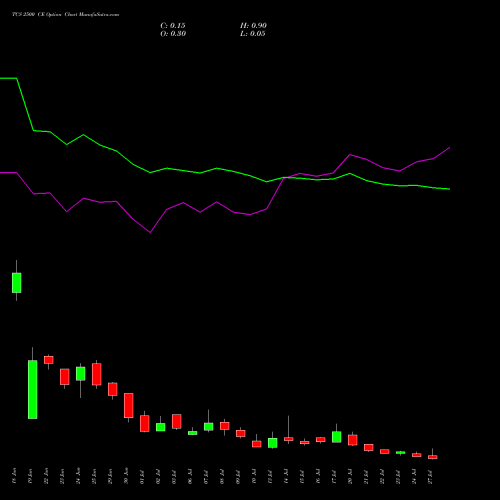This screenshot has height=500, width=500.
Task: Select the long-wick candle for 14 Jul
Action: point(289,439)
